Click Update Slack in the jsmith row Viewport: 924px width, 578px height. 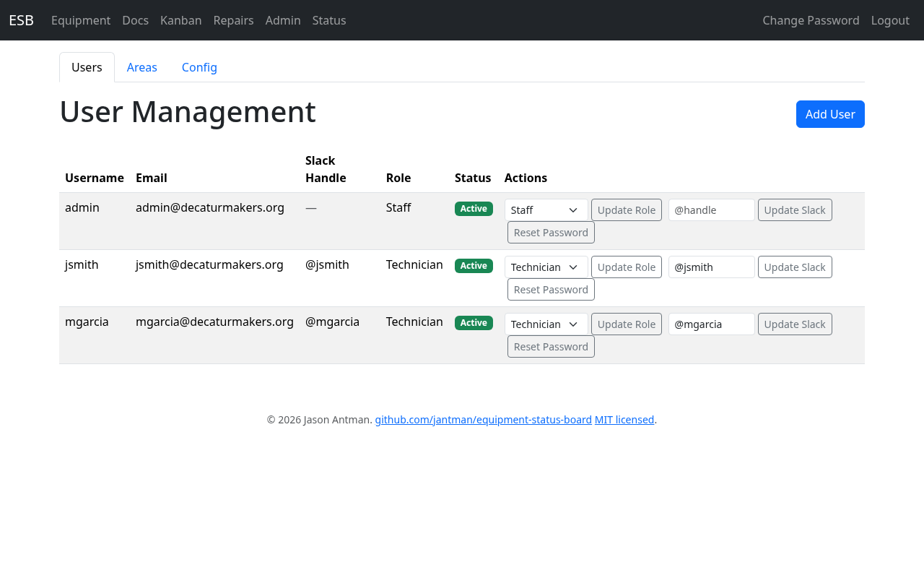coord(795,267)
